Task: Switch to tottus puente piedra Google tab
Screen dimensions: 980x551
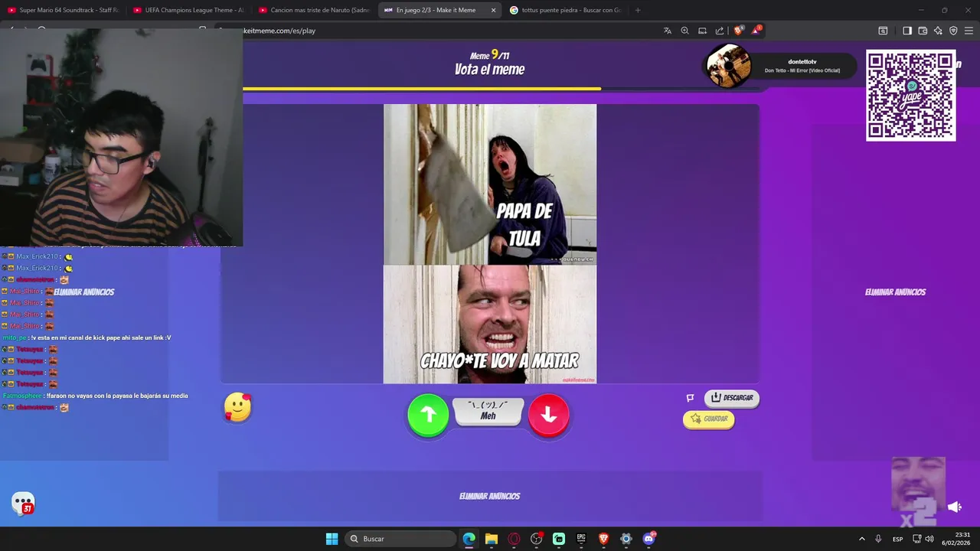Action: point(567,10)
